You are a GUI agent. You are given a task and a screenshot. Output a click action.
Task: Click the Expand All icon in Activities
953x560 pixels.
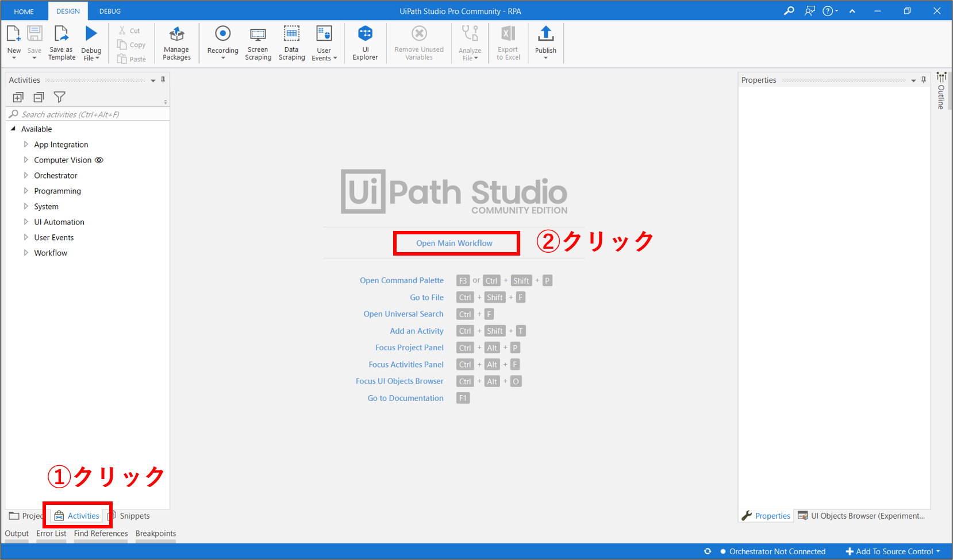click(x=18, y=97)
